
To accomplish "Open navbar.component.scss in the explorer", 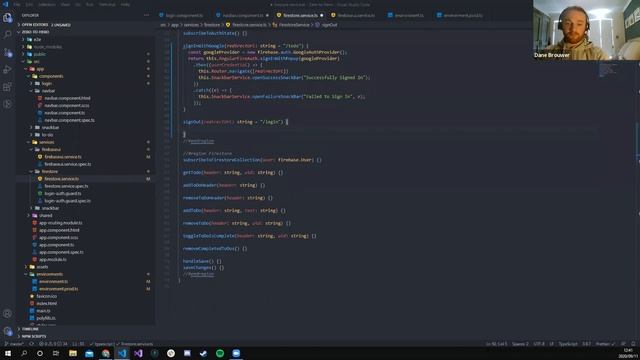I will coord(67,106).
